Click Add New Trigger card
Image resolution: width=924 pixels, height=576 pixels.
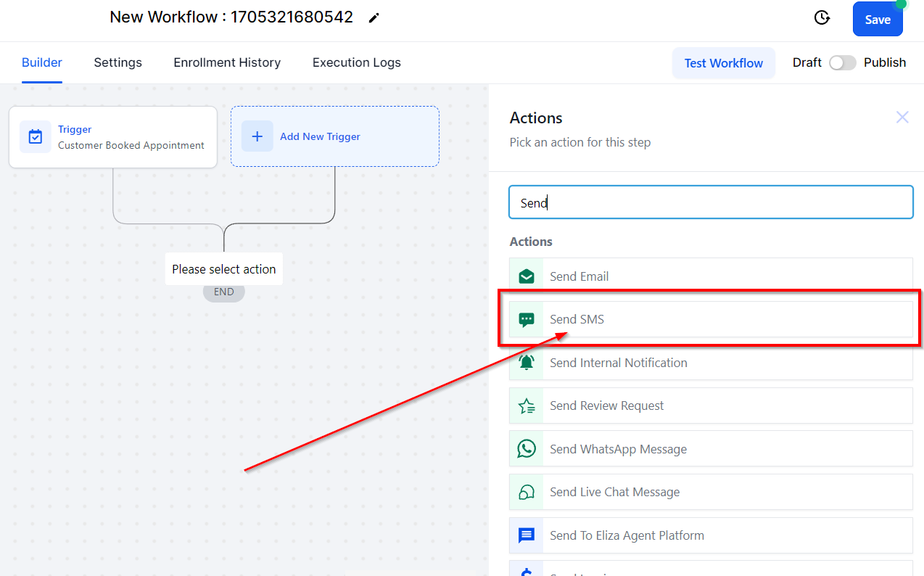pos(335,136)
